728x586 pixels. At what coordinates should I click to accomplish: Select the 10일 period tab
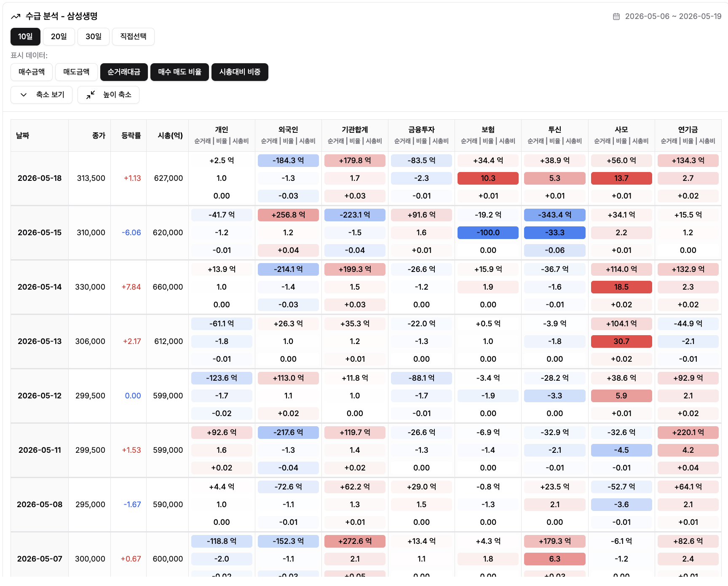[25, 37]
